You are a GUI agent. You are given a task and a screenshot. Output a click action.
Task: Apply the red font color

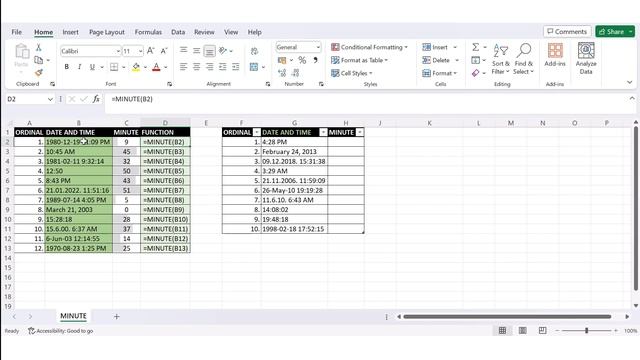(x=156, y=67)
